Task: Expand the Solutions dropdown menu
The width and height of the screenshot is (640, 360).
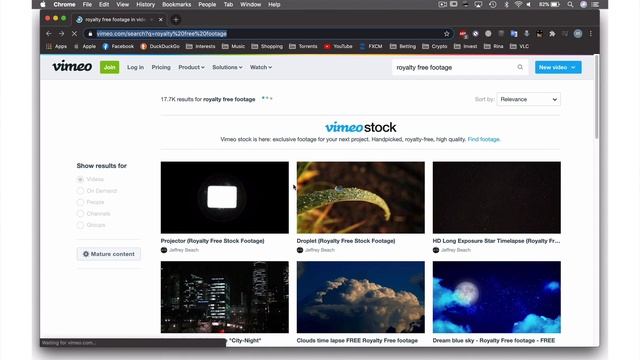Action: point(227,67)
